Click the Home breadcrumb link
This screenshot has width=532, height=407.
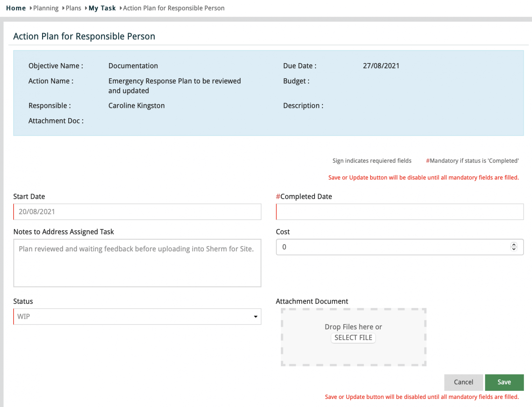(x=16, y=8)
